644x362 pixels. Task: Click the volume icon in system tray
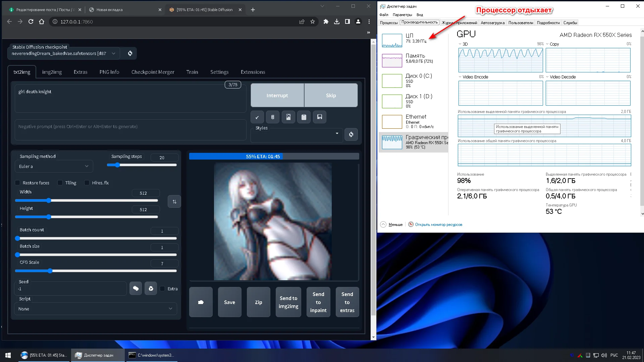click(x=604, y=355)
